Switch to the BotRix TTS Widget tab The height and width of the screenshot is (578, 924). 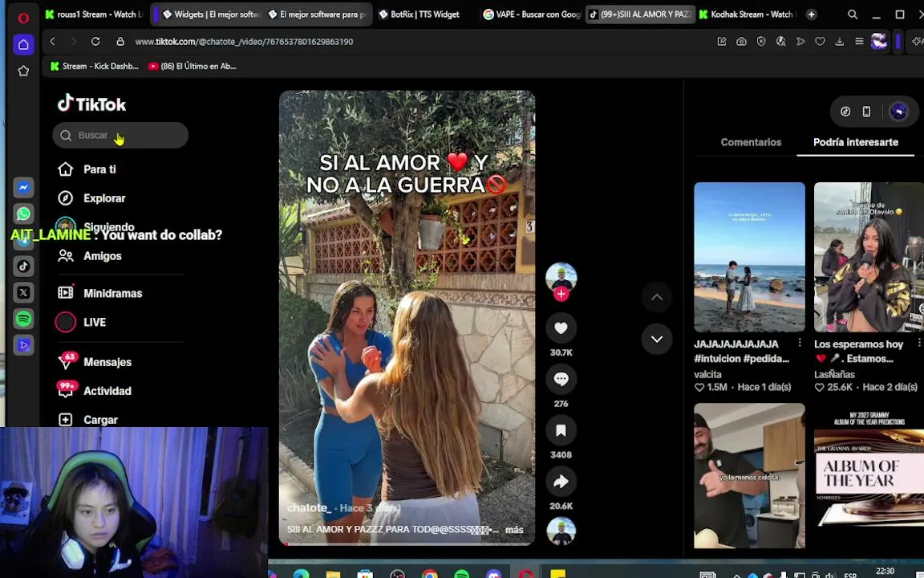[425, 14]
